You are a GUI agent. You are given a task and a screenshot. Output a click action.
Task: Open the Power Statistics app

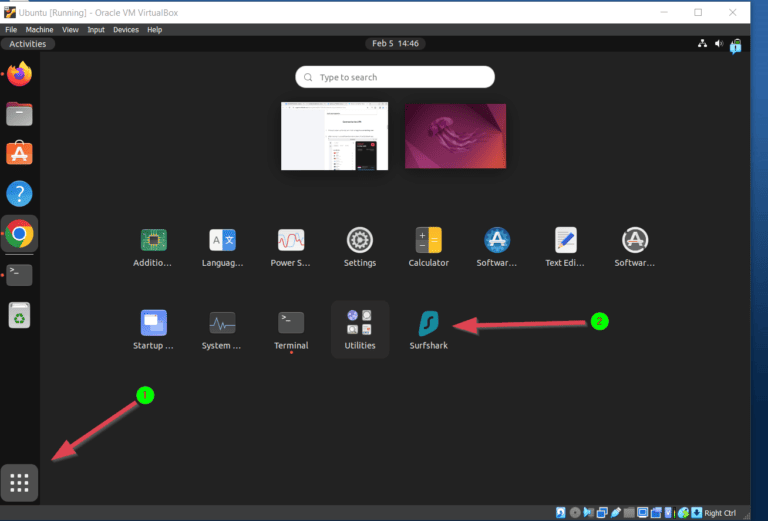coord(291,248)
